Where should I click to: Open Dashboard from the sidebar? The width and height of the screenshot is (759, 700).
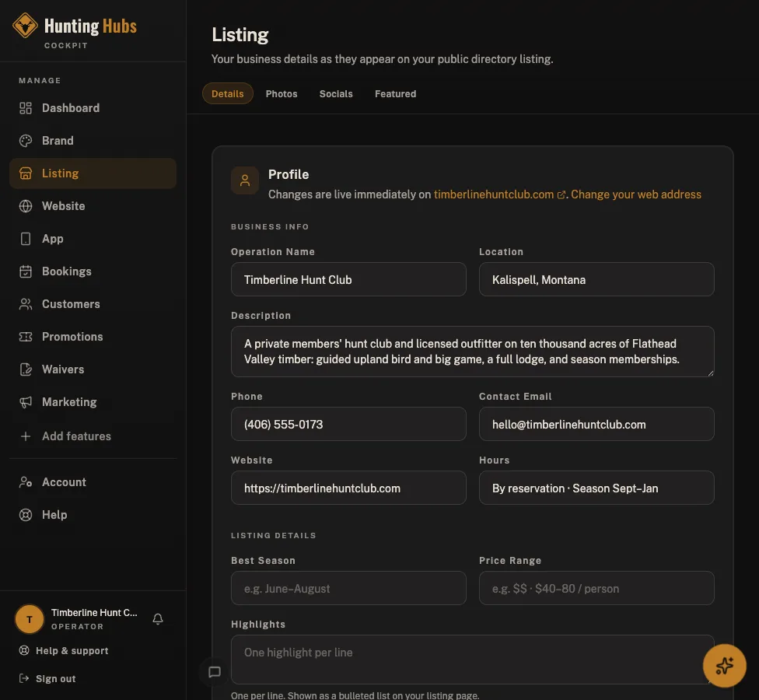(93, 108)
